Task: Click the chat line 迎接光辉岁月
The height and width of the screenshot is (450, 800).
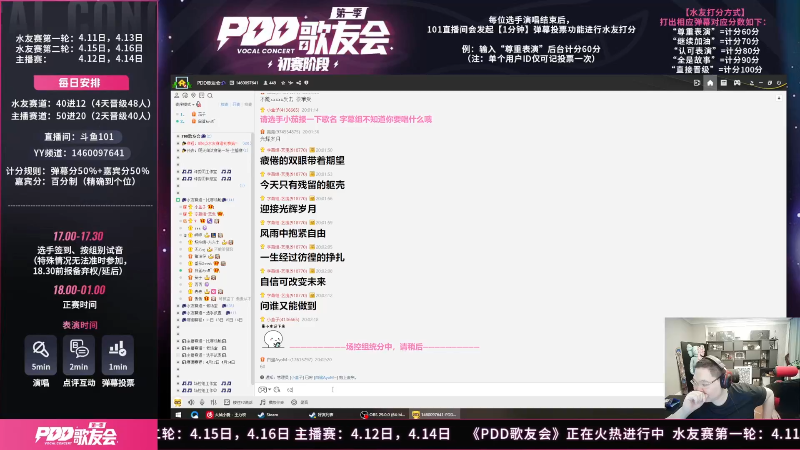Action: (288, 209)
